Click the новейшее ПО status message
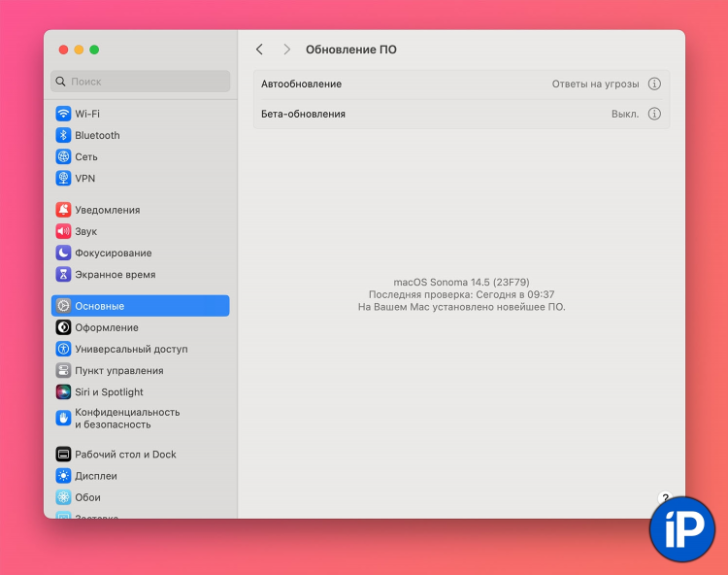This screenshot has width=728, height=575. (x=461, y=307)
